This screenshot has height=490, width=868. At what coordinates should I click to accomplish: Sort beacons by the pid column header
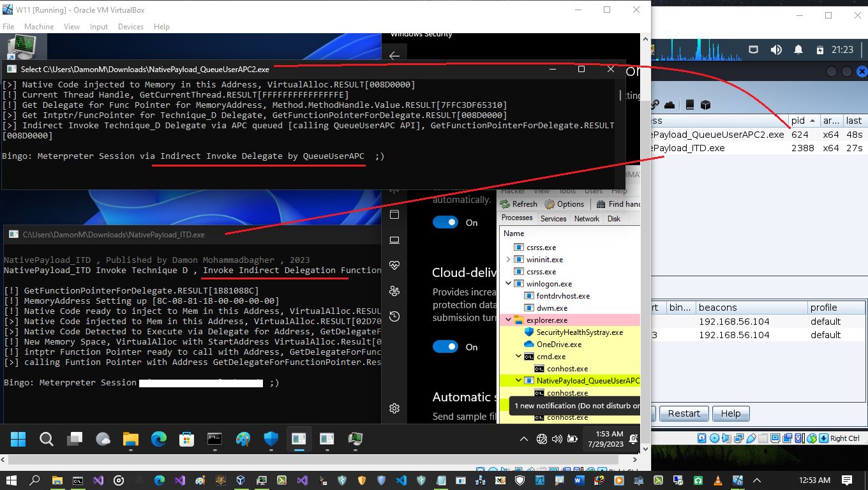tap(798, 121)
